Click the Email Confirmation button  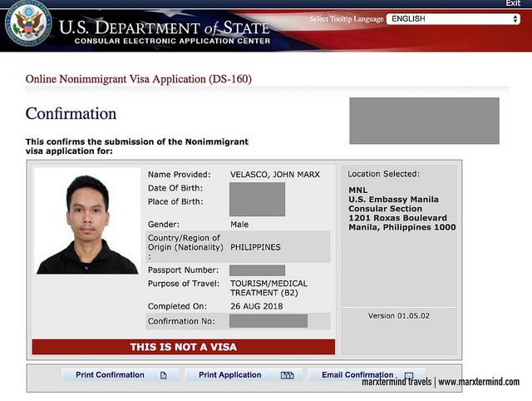tap(367, 375)
